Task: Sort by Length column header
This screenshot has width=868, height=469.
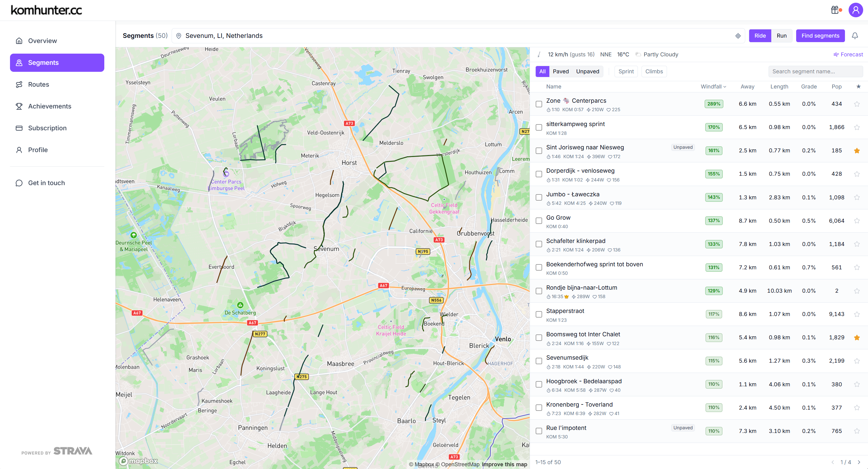Action: (779, 87)
